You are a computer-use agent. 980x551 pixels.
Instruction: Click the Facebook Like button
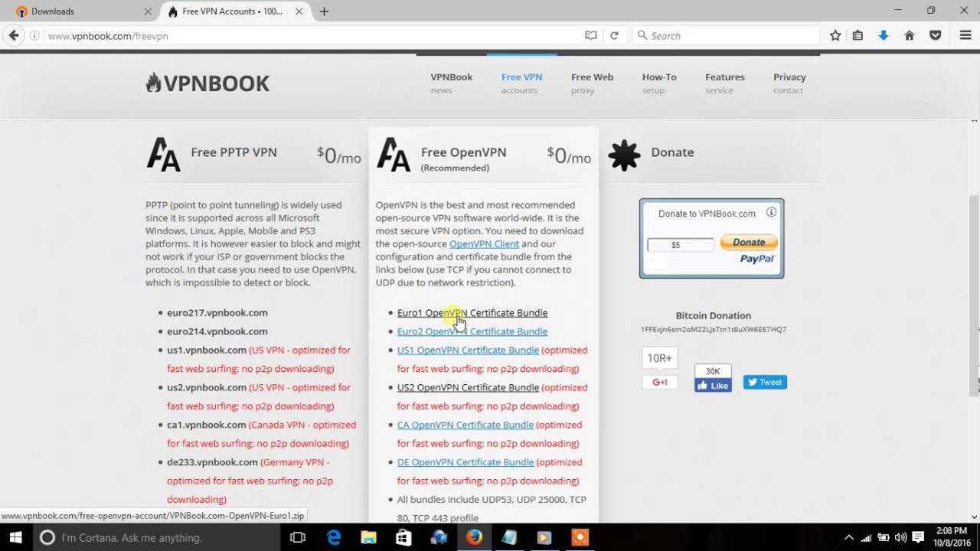click(713, 385)
